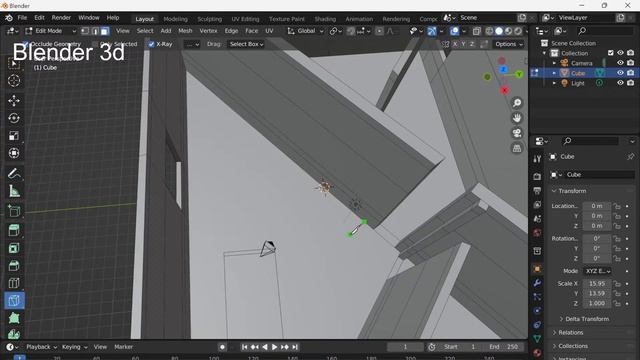
Task: Open the rotation Mode XYZ Euler dropdown
Action: pyautogui.click(x=598, y=271)
